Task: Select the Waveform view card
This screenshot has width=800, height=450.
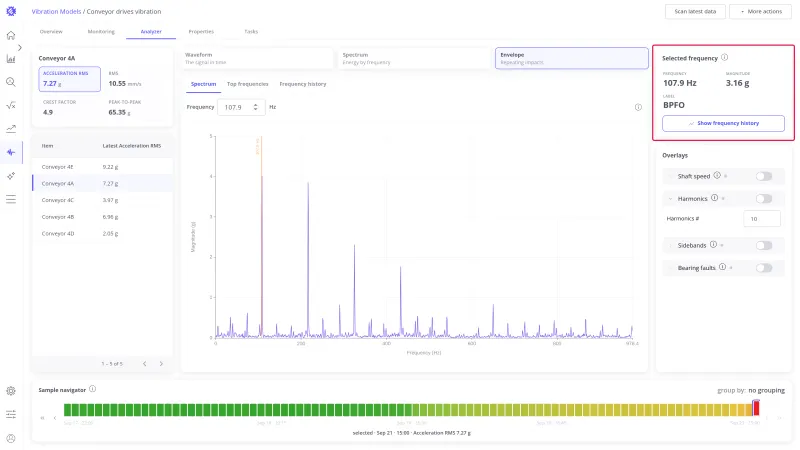Action: [257, 58]
